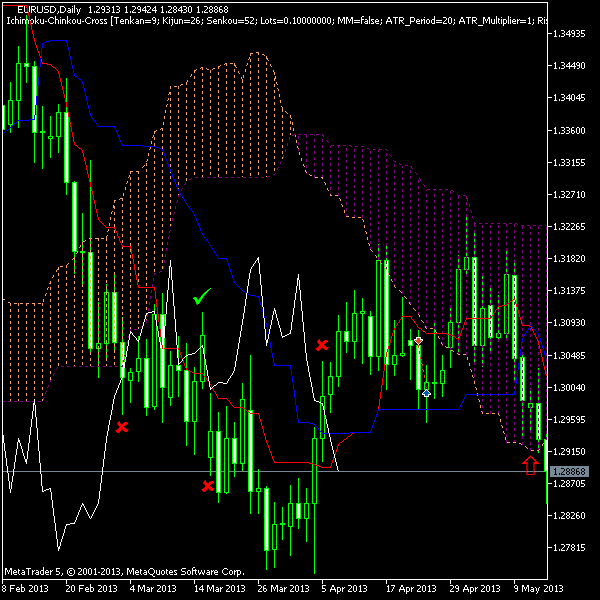Click the highlighted current price label 1.28868

tap(572, 471)
